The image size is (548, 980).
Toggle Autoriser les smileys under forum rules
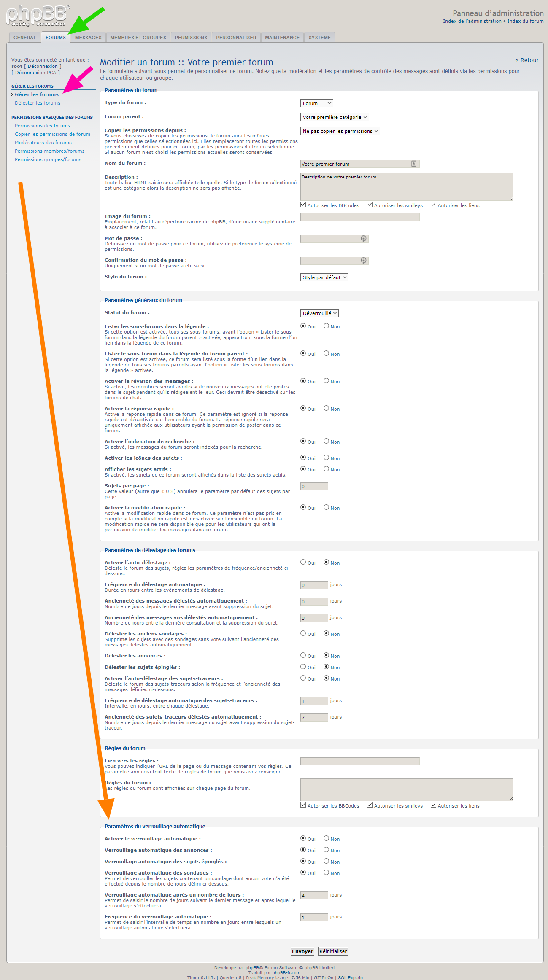tap(370, 805)
